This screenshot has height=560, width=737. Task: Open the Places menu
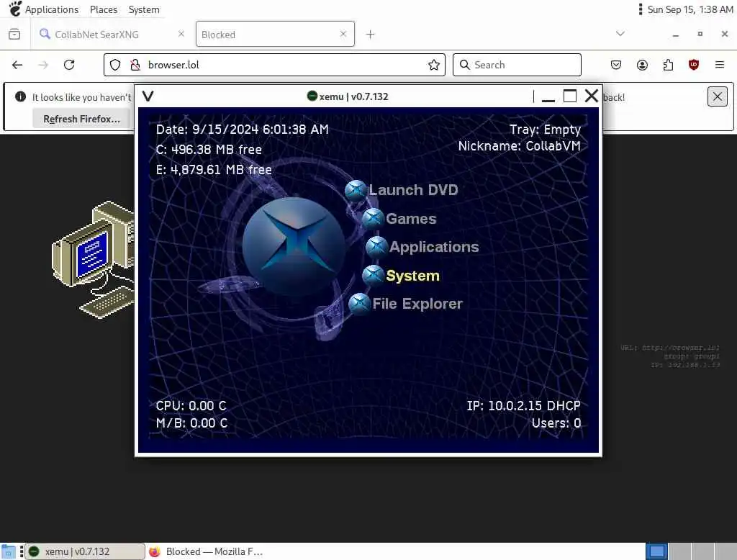(x=104, y=9)
